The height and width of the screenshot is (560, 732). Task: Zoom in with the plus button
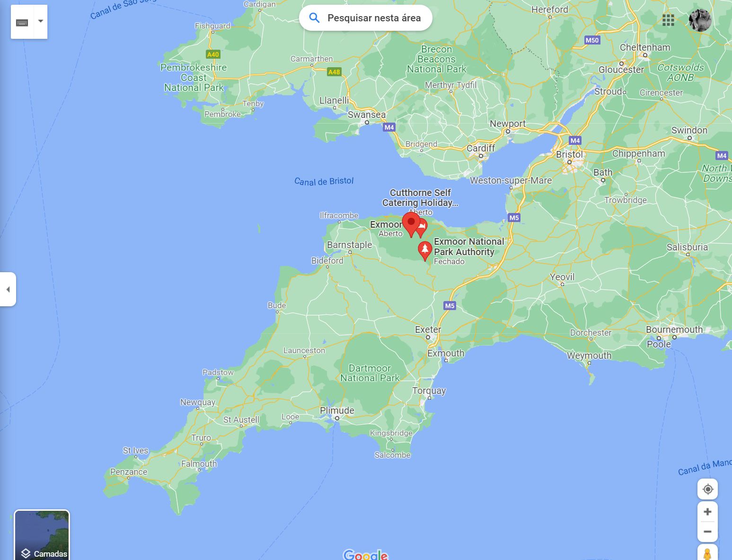[707, 512]
